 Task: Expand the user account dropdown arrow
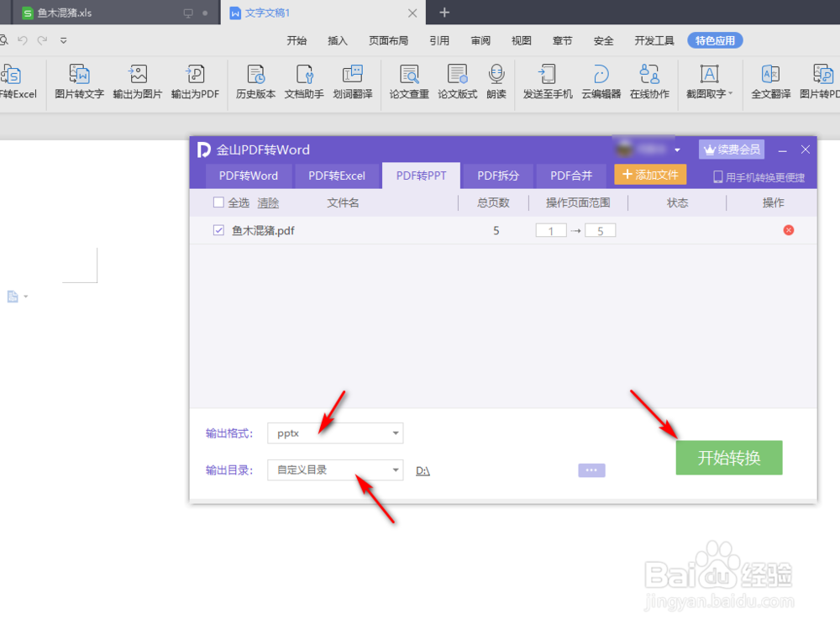click(x=677, y=150)
